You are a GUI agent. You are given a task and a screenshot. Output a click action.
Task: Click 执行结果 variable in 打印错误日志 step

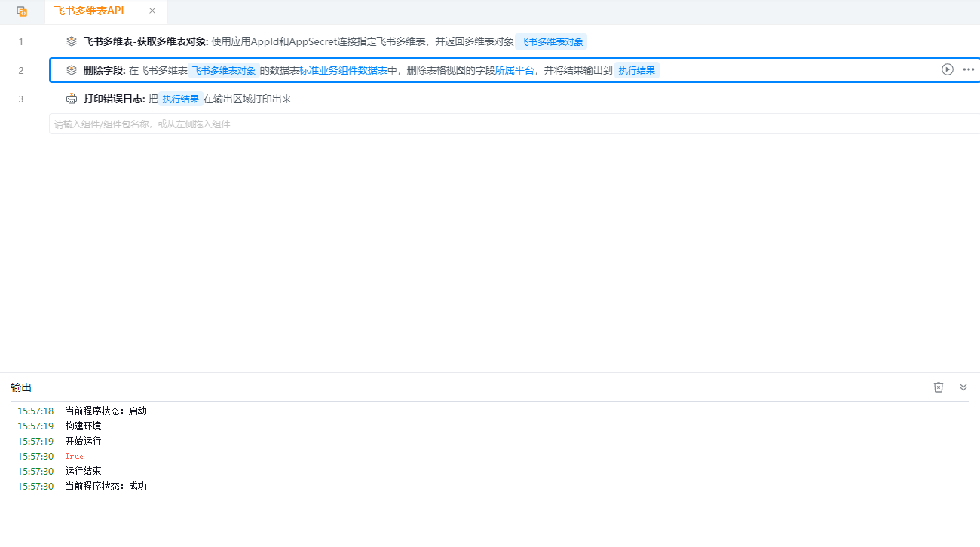181,99
